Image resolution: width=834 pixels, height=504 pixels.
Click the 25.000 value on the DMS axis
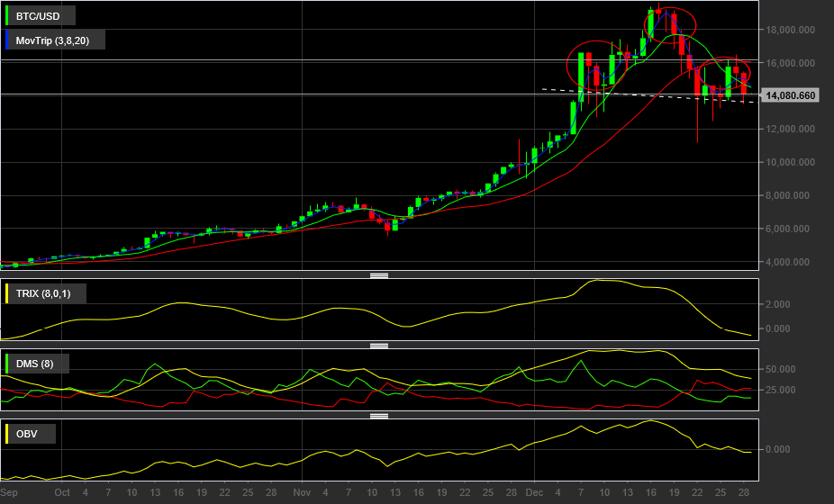click(x=780, y=390)
